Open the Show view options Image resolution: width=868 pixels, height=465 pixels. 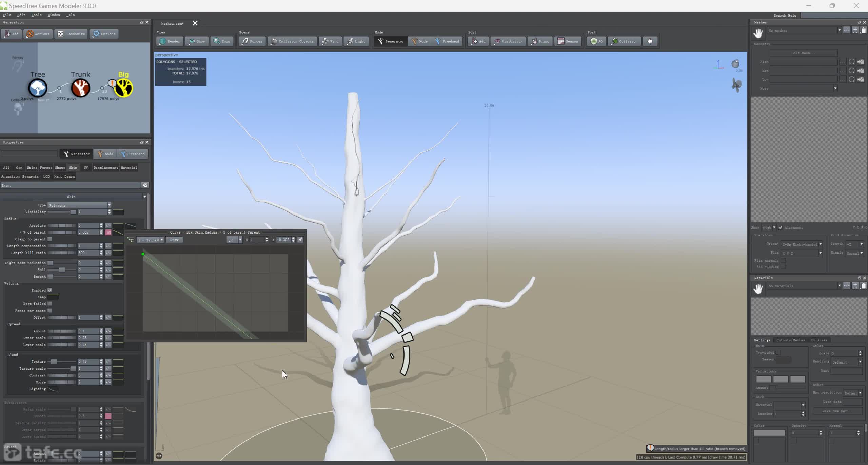[x=197, y=41]
